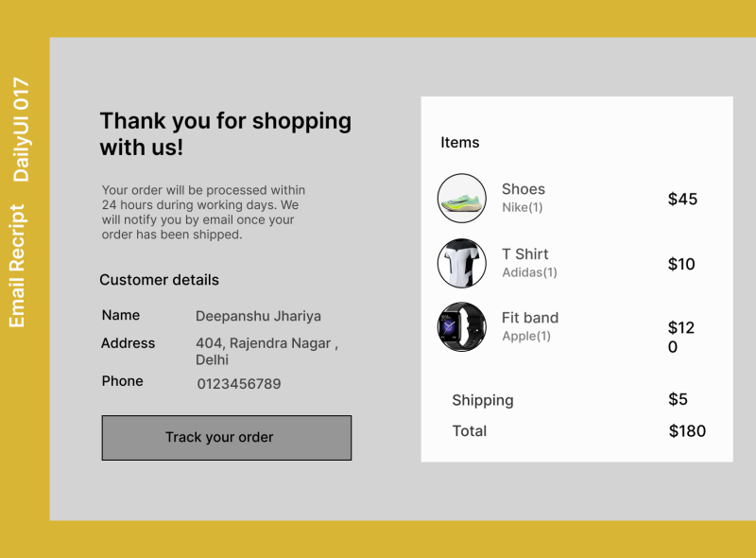Select the customer name Deepanshu Jhariya
Viewport: 756px width, 558px height.
pyautogui.click(x=258, y=315)
